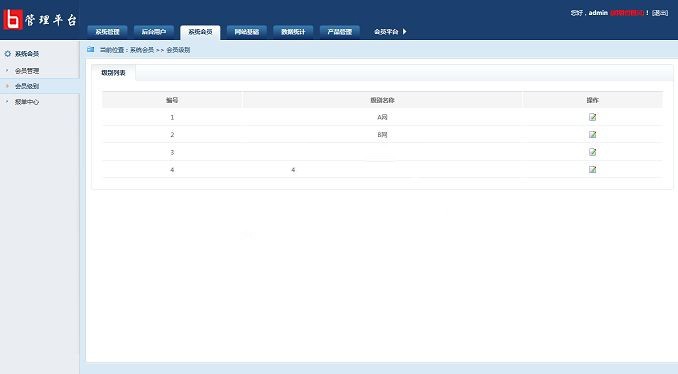This screenshot has width=678, height=374.
Task: Click number 3 in the 编号 column
Action: click(172, 153)
